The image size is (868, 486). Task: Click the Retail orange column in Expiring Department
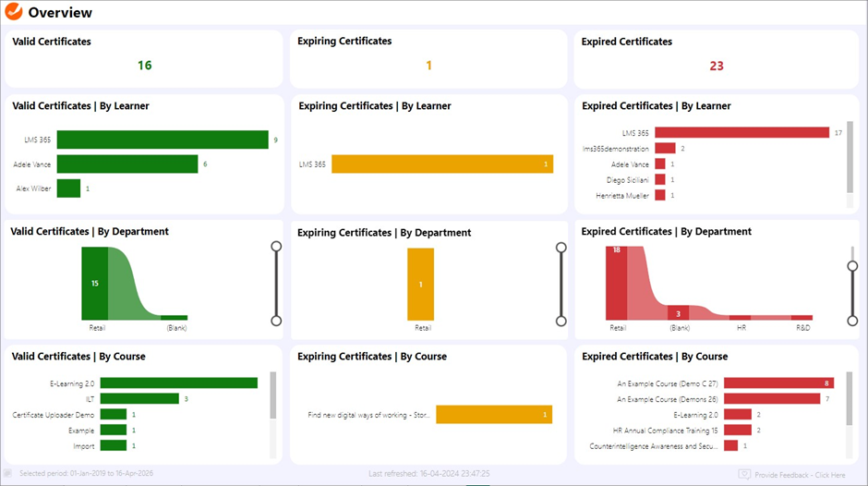(x=420, y=284)
